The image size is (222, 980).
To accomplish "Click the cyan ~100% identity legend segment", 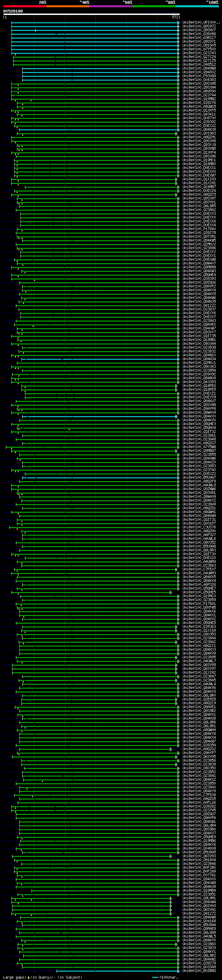I will coord(197,6).
